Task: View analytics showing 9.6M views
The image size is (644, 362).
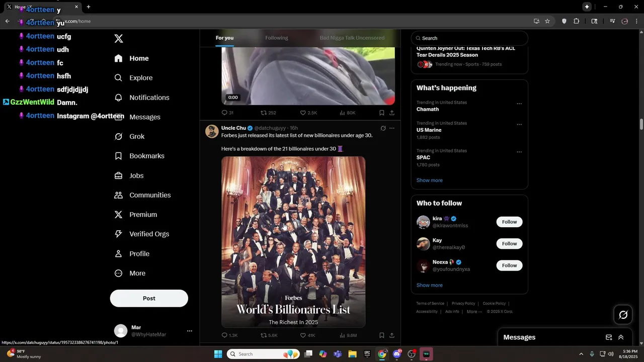Action: coord(348,335)
